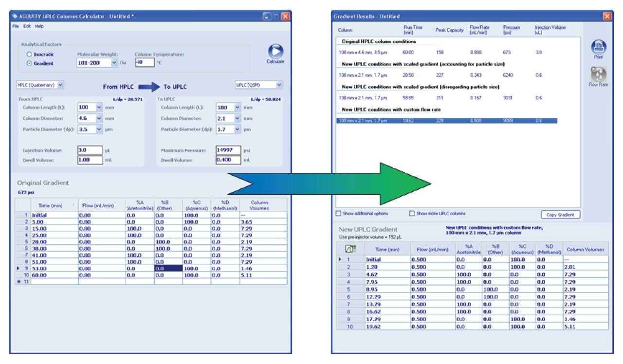Click the Injection Volume (uL) column header

tap(550, 30)
